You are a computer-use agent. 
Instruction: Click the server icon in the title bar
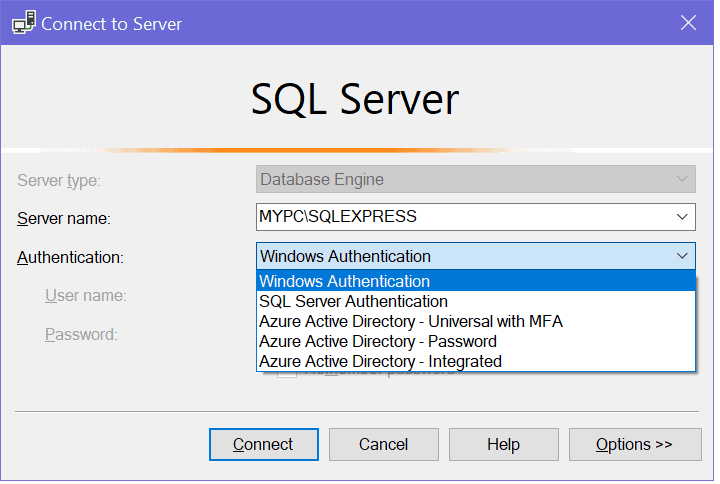point(22,22)
